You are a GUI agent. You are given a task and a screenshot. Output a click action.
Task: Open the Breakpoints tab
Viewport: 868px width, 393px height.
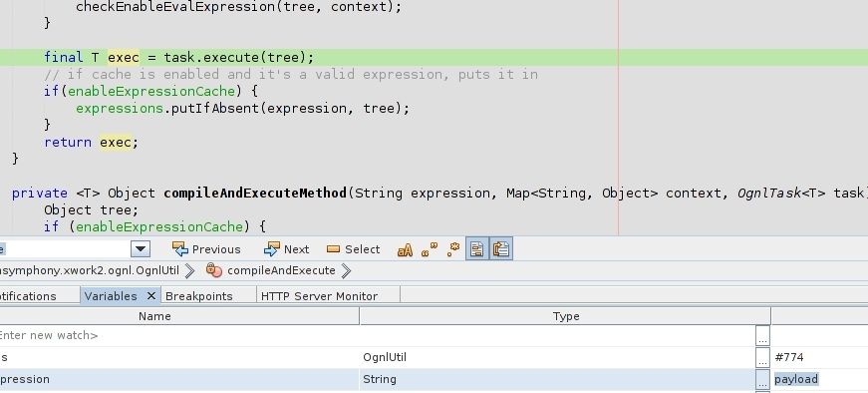point(199,296)
